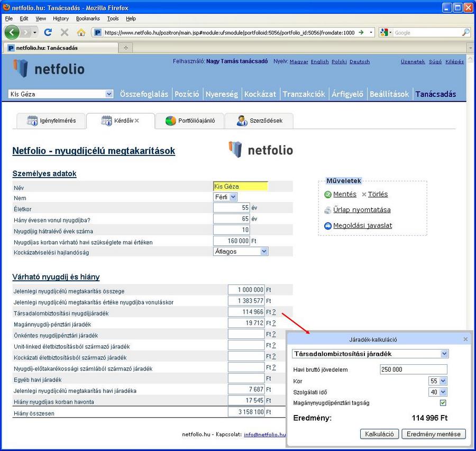Click the Google search engine icon
476x451 pixels.
tap(384, 32)
